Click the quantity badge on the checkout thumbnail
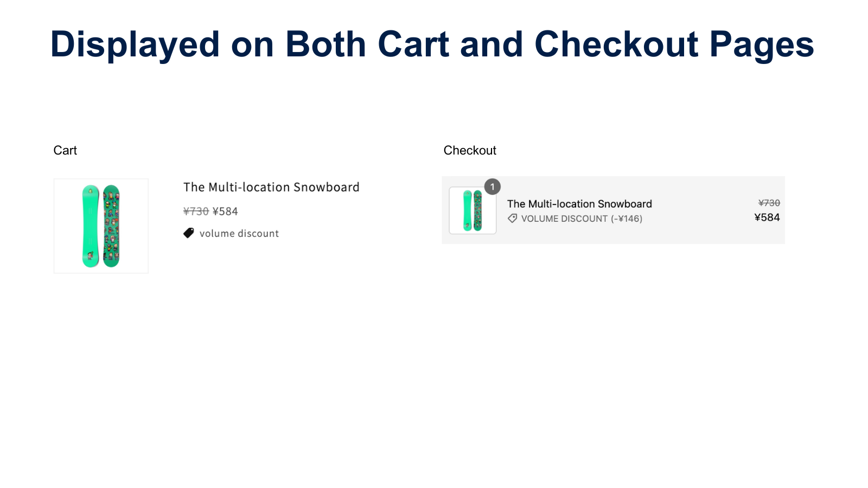The image size is (868, 488). tap(492, 187)
